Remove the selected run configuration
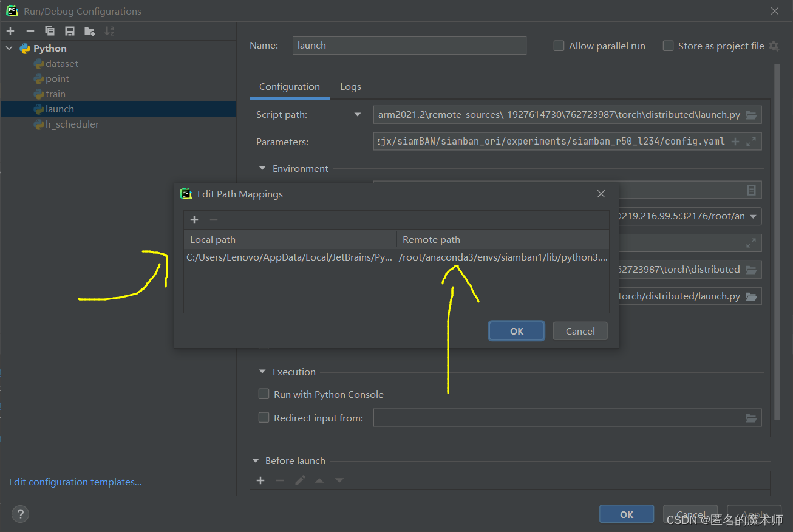The width and height of the screenshot is (793, 532). click(x=30, y=30)
